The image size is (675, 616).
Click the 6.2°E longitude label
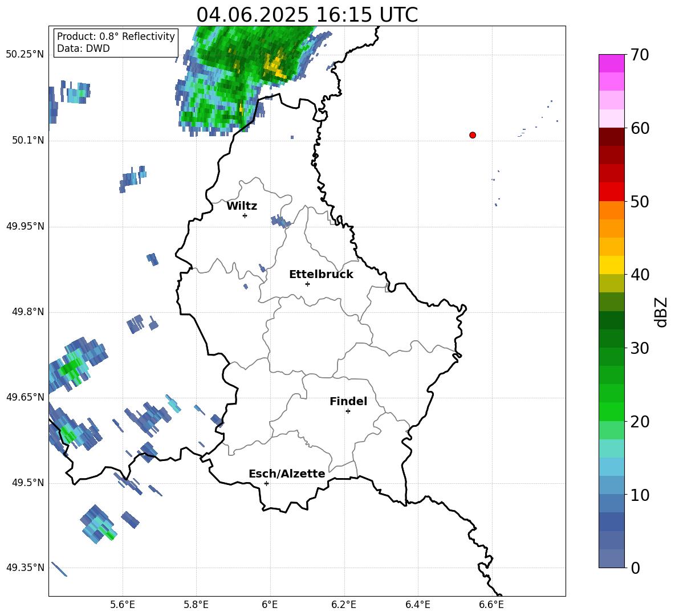344,605
